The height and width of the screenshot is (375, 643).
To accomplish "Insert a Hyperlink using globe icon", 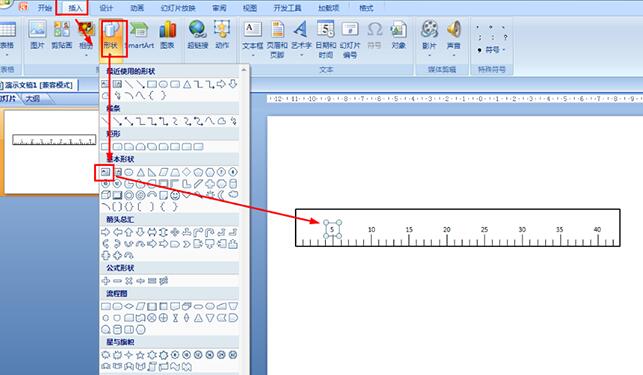I will [197, 36].
